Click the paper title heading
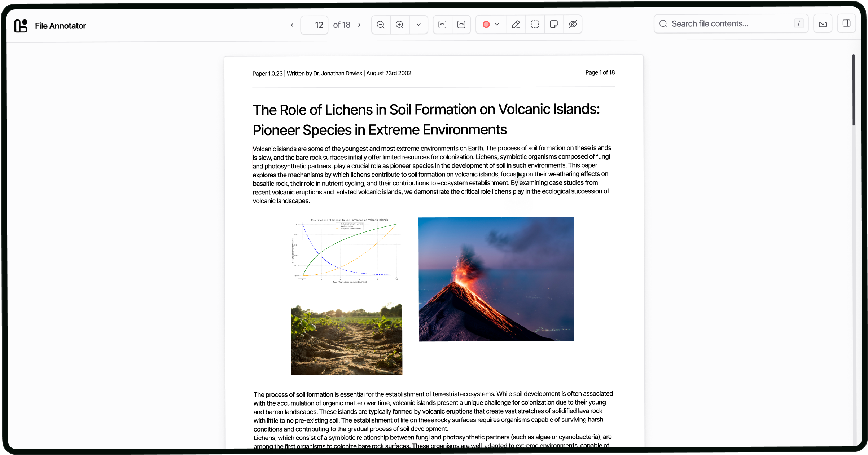 coord(426,119)
